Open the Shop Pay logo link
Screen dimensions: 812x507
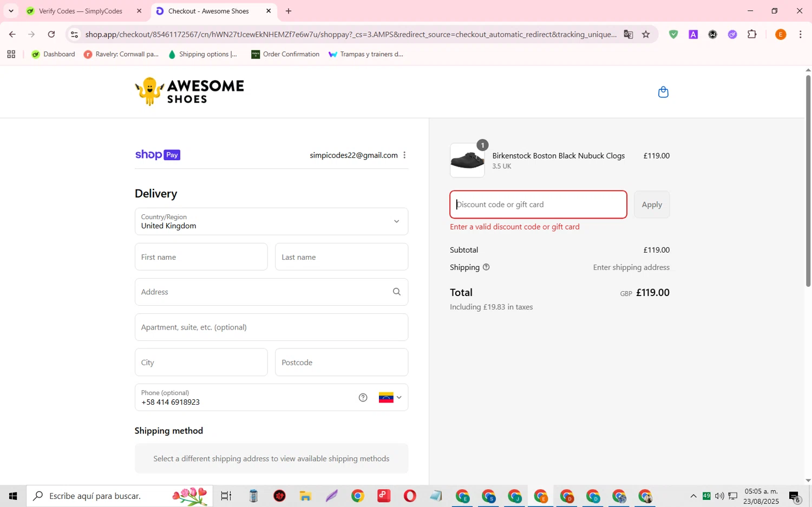158,155
